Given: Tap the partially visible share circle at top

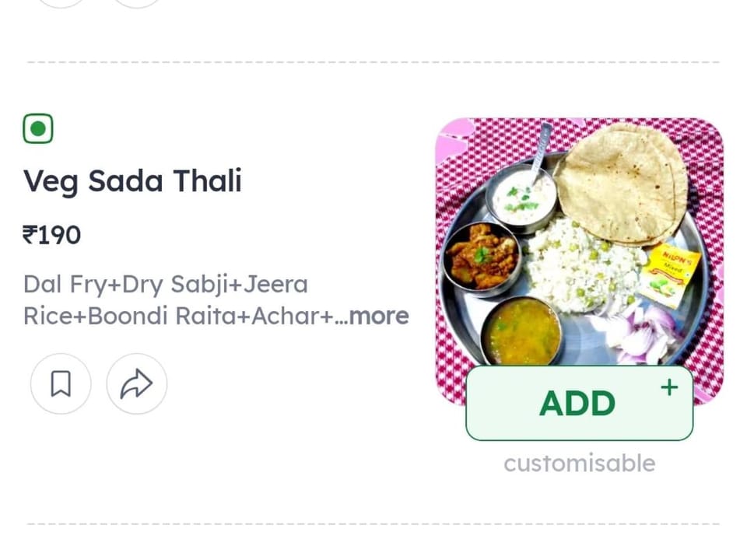Looking at the screenshot, I should click(x=137, y=3).
